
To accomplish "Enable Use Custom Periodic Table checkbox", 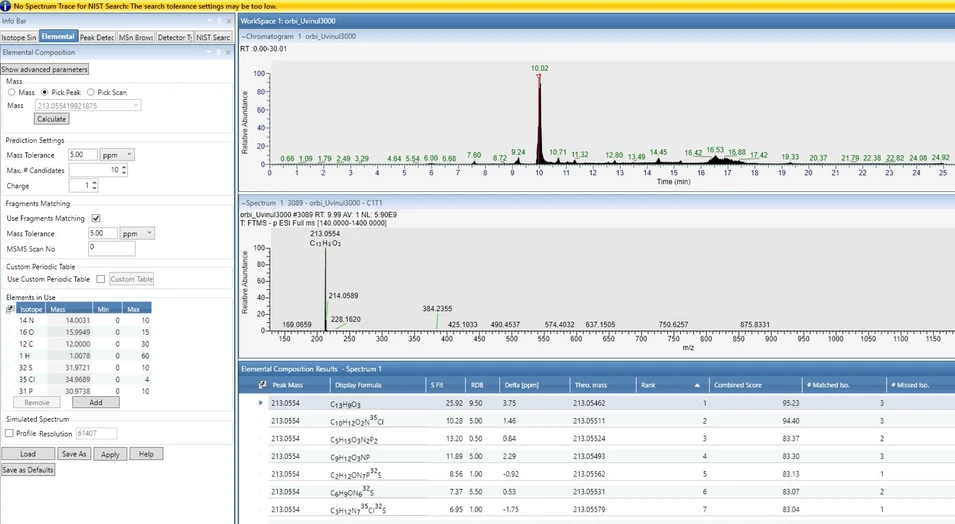I will 100,279.
